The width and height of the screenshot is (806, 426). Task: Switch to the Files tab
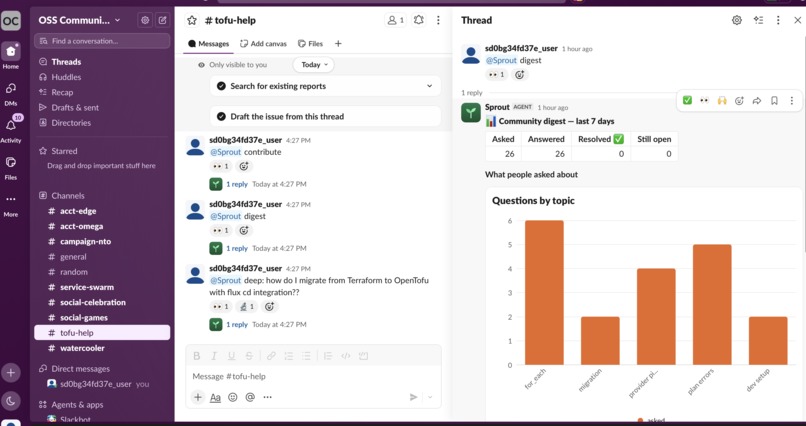coord(310,44)
